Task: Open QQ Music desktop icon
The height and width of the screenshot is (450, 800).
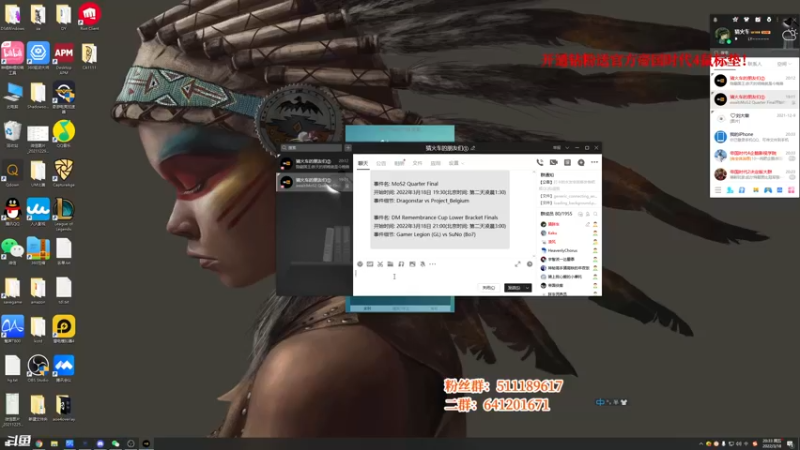Action: coord(63,134)
